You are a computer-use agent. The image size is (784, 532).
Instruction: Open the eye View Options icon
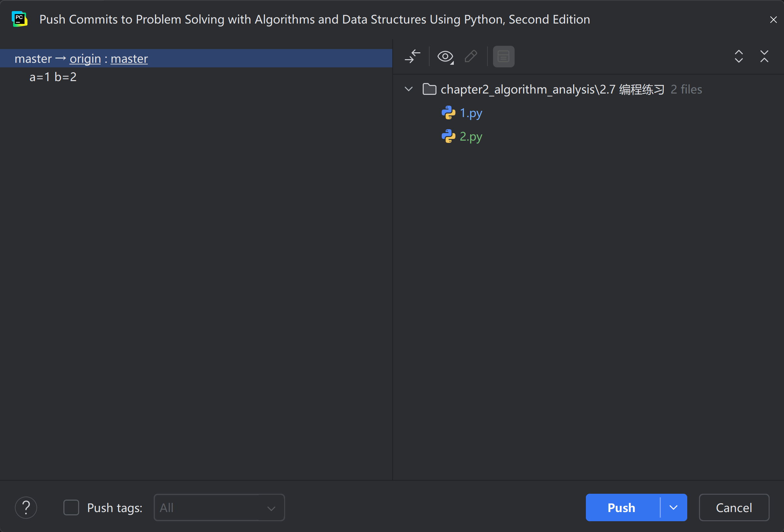coord(445,56)
